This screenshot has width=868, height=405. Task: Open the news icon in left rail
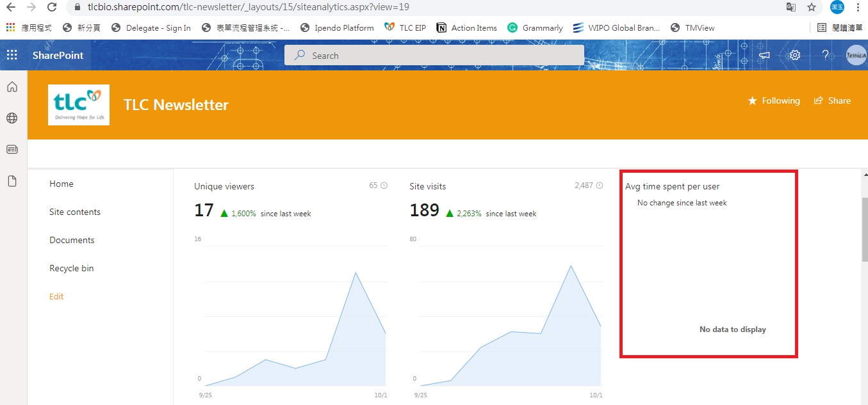(12, 150)
